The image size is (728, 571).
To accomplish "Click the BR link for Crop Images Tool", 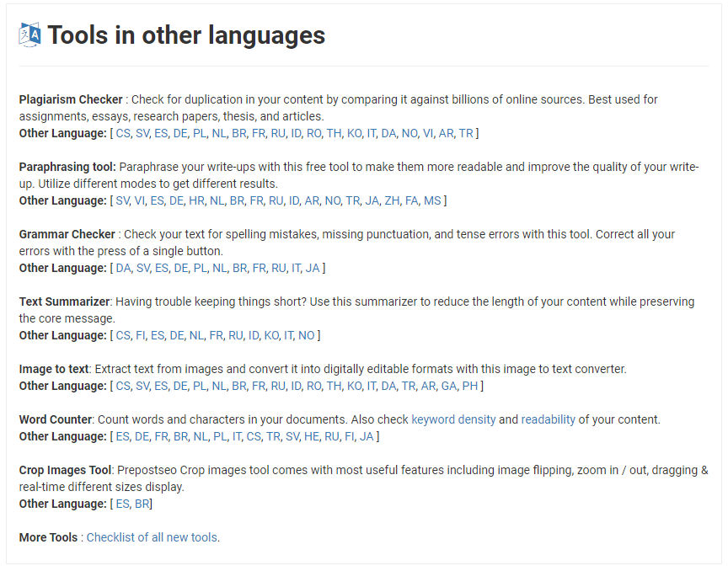I will (140, 504).
